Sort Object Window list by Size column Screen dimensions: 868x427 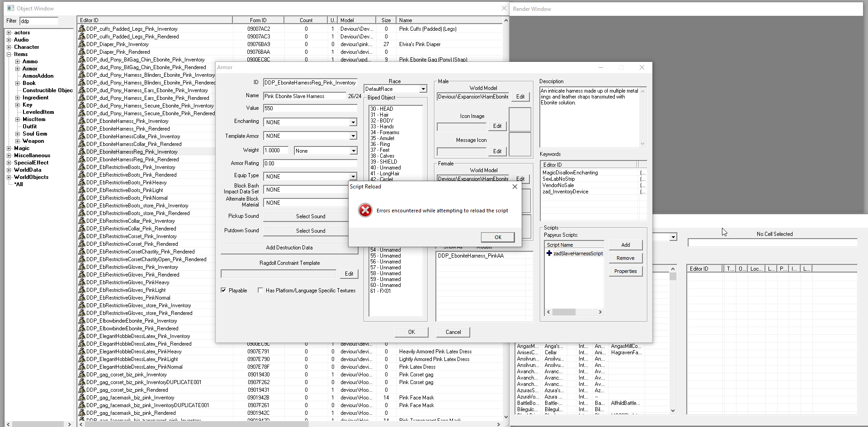pos(386,20)
